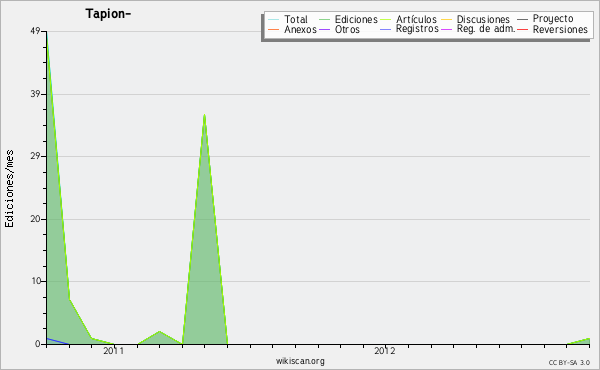Click the 10 y-axis value
Screen dimensions: 600x370
(x=36, y=281)
